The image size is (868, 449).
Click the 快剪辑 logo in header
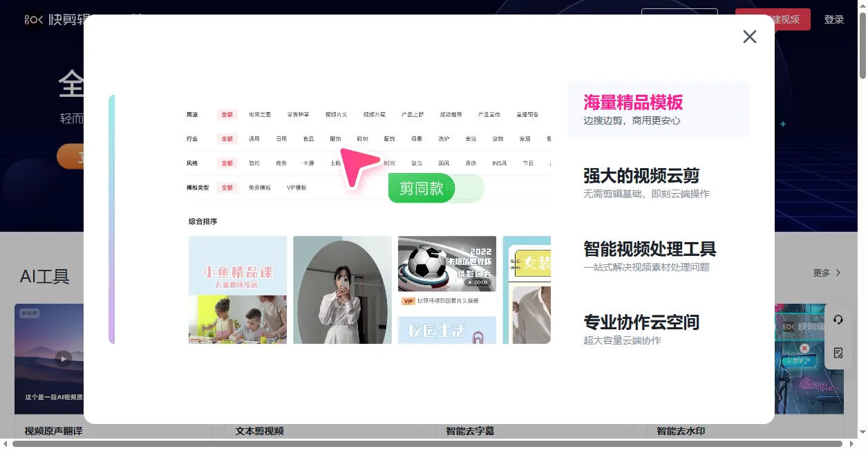click(55, 19)
